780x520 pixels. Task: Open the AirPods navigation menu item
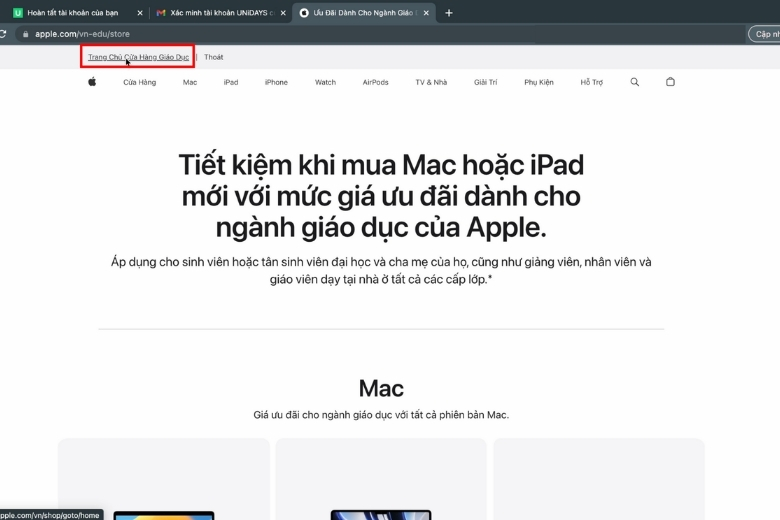coord(376,82)
